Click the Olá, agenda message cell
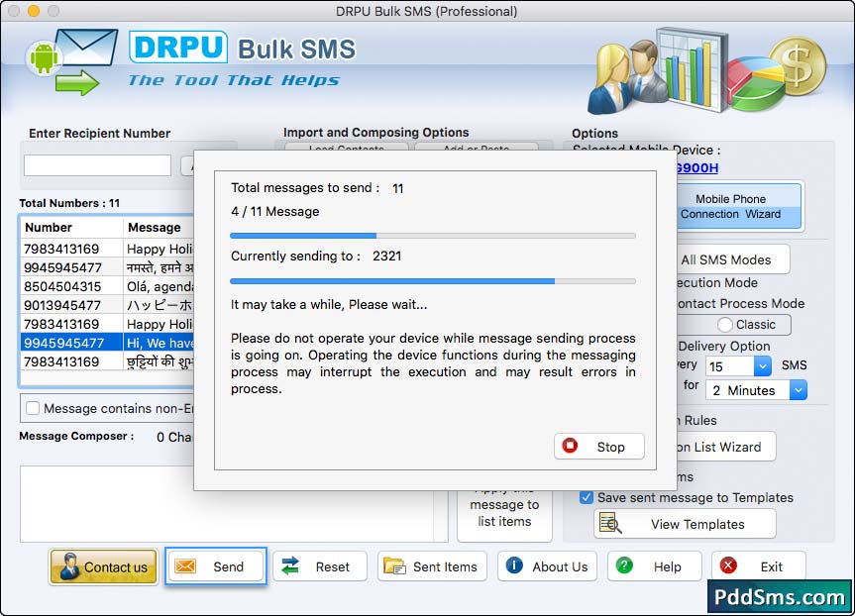Image resolution: width=855 pixels, height=616 pixels. pyautogui.click(x=159, y=287)
